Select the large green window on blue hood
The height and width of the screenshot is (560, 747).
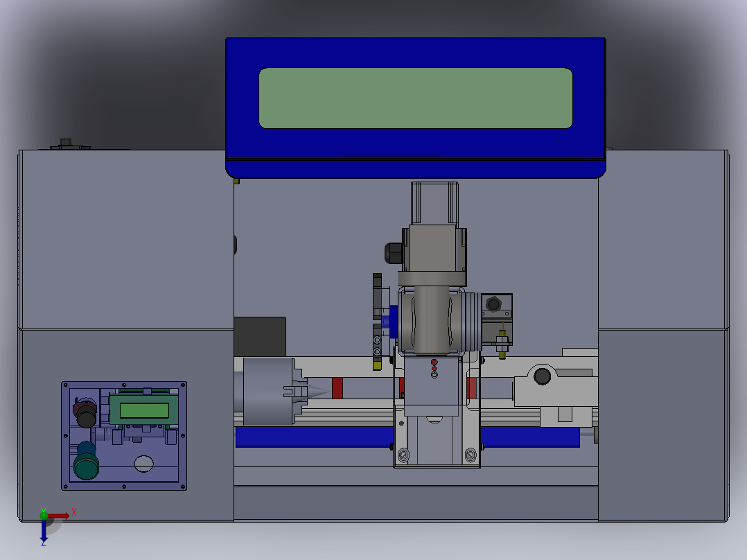[x=416, y=98]
